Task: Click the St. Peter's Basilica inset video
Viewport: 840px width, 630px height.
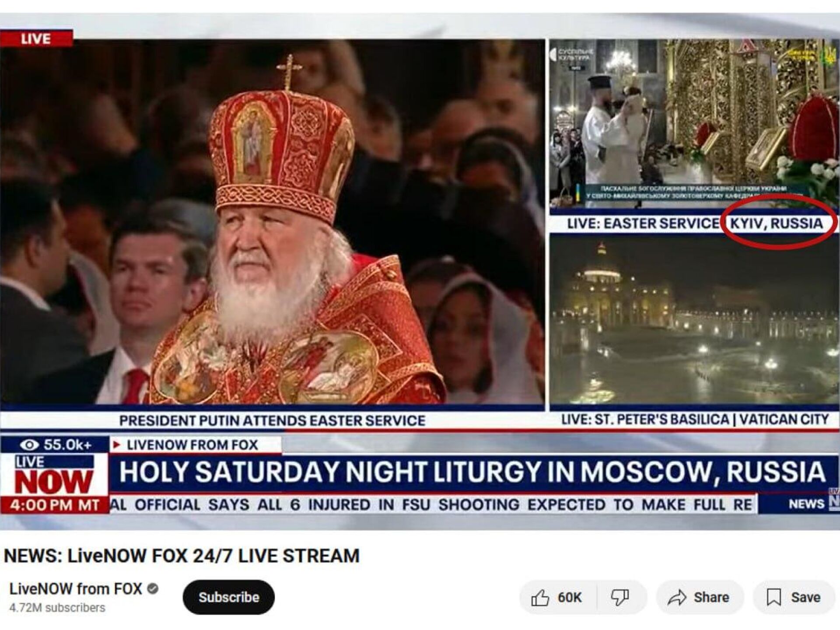Action: [x=695, y=319]
